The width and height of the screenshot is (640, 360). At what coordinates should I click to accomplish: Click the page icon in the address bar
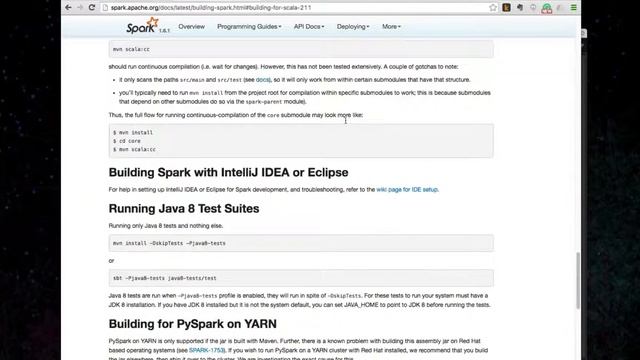click(105, 7)
